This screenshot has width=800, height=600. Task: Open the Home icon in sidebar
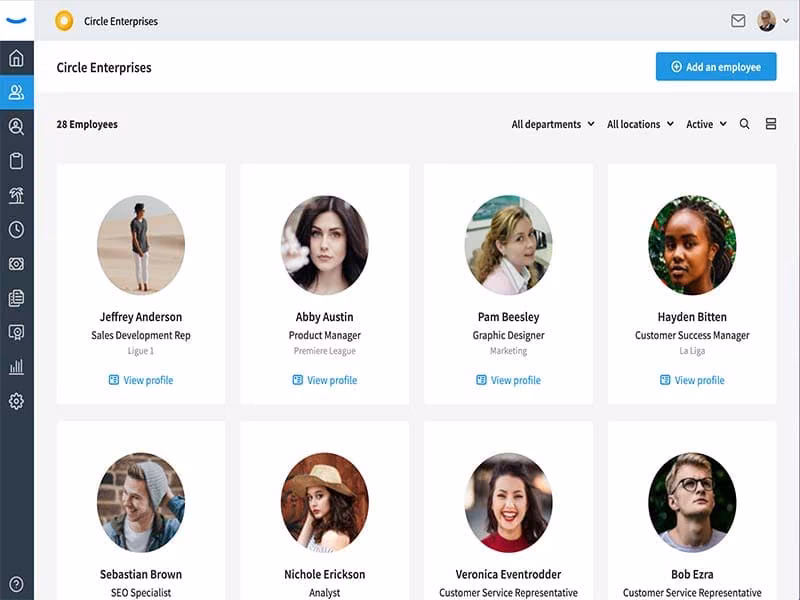(16, 58)
